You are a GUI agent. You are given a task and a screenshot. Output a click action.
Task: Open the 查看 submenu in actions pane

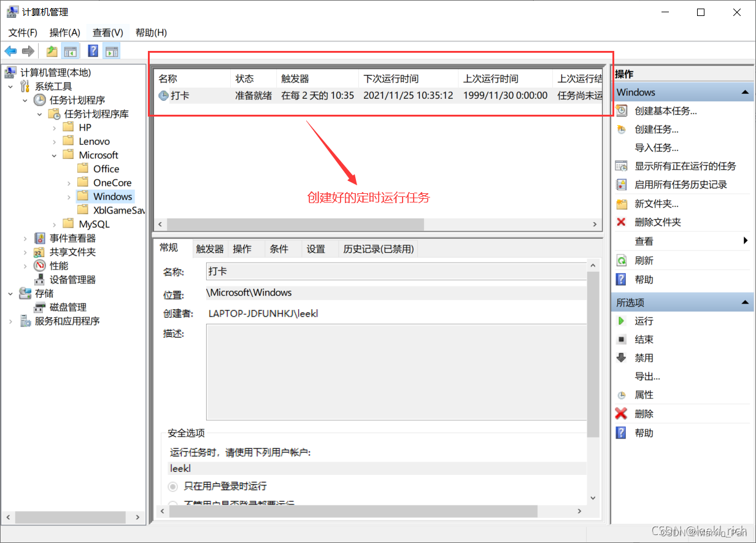click(682, 241)
